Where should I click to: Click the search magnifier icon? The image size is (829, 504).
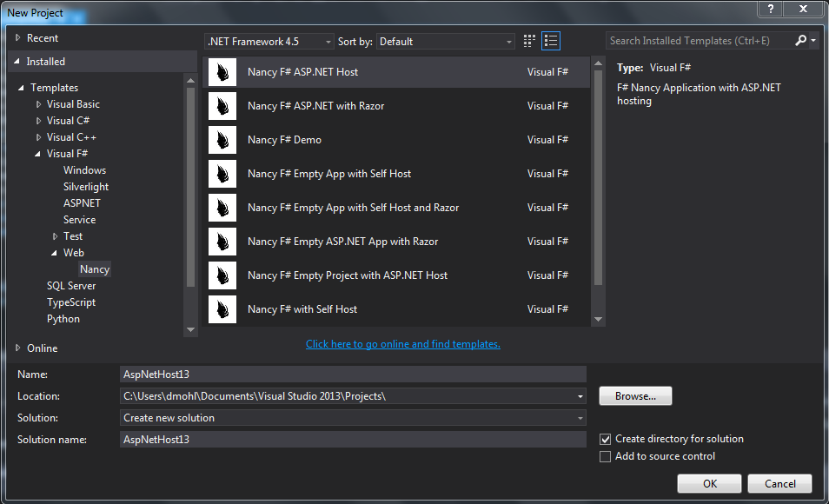(801, 41)
